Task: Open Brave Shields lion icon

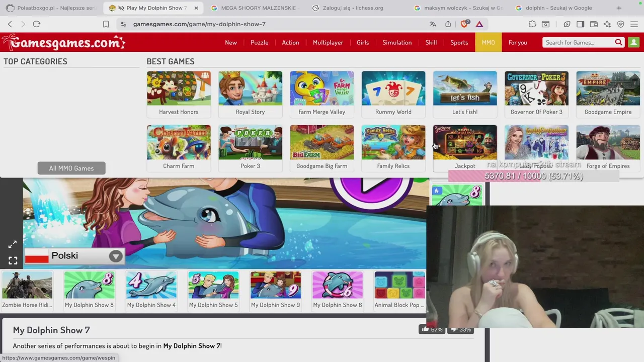Action: tap(465, 24)
